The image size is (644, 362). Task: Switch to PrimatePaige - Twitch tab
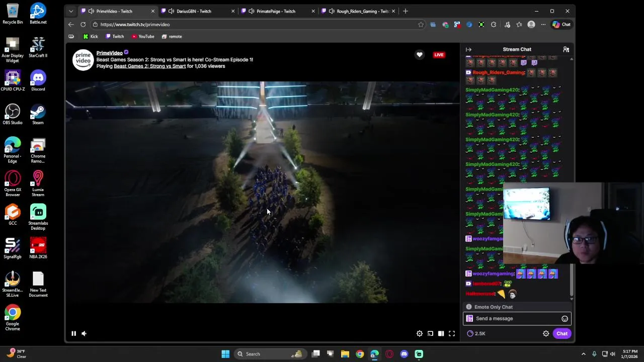point(278,11)
